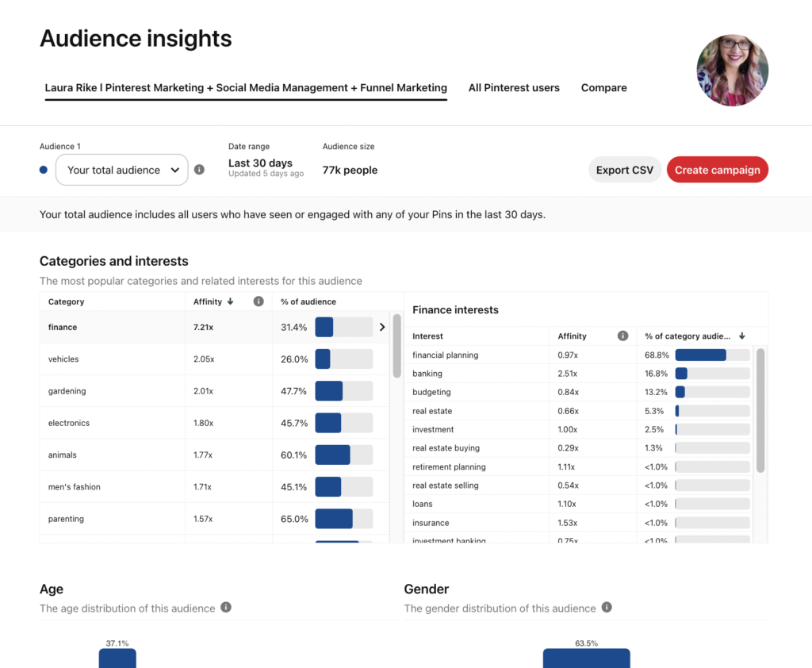Click financial planning interest row
The image size is (812, 668).
pyautogui.click(x=579, y=355)
